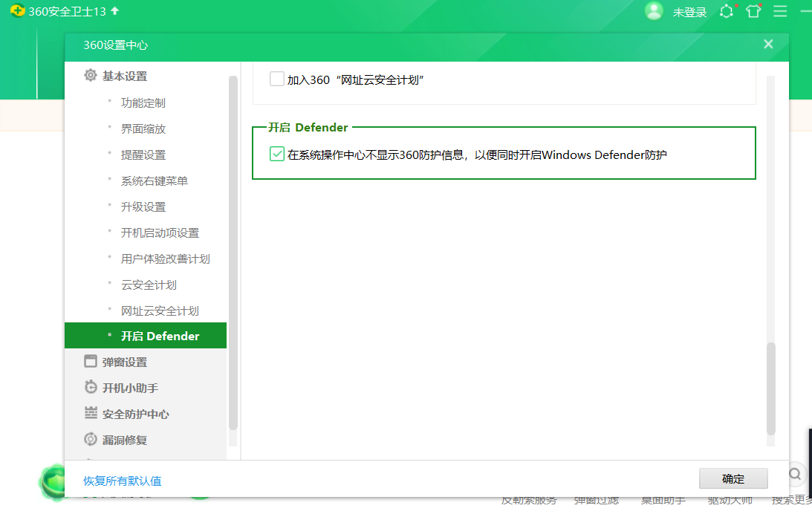Expand the 弹窗设置 category
Viewport: 812px width, 517px height.
click(125, 362)
